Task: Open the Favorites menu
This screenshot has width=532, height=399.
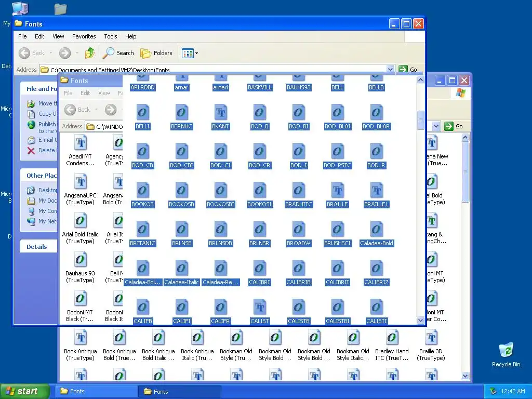Action: coord(84,36)
